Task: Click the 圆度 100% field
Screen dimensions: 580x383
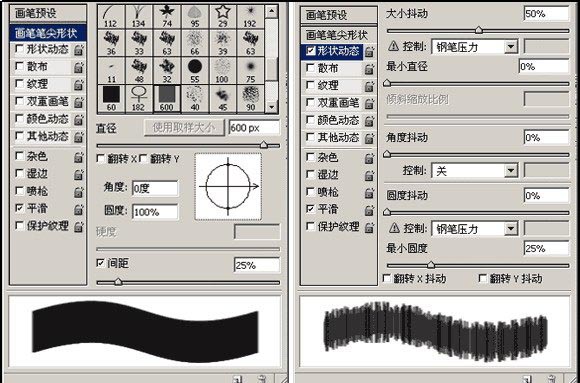Action: click(x=155, y=212)
